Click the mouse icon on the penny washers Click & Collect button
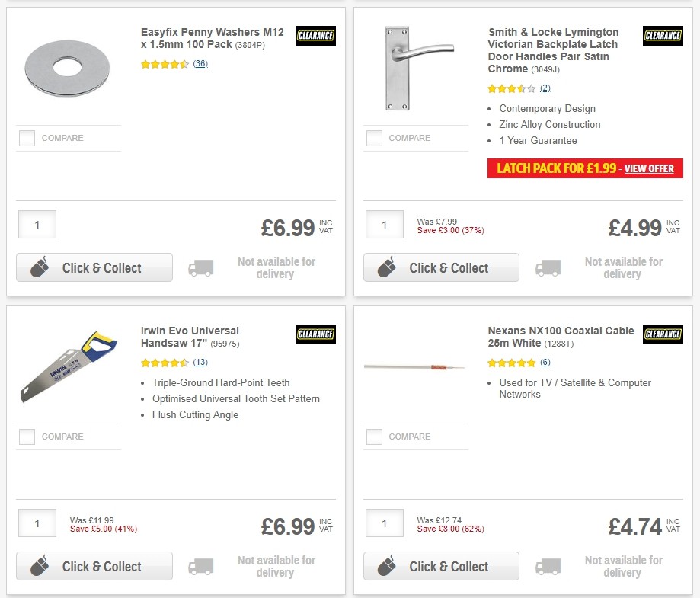 point(42,267)
